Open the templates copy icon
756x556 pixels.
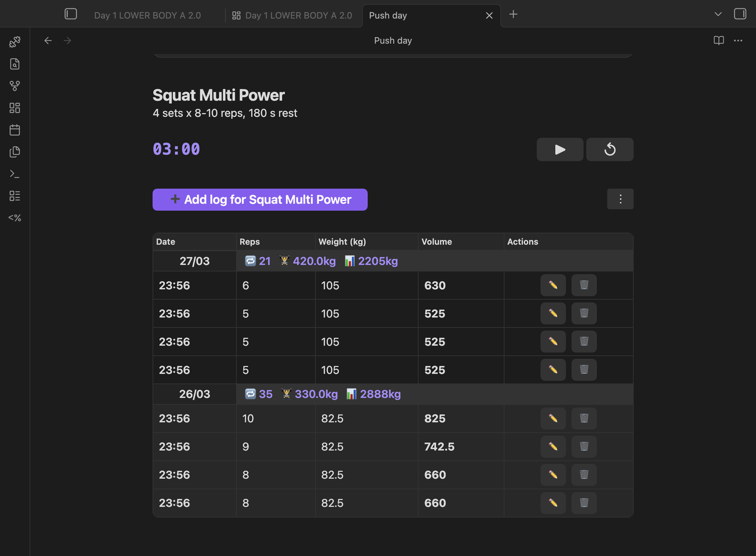15,152
